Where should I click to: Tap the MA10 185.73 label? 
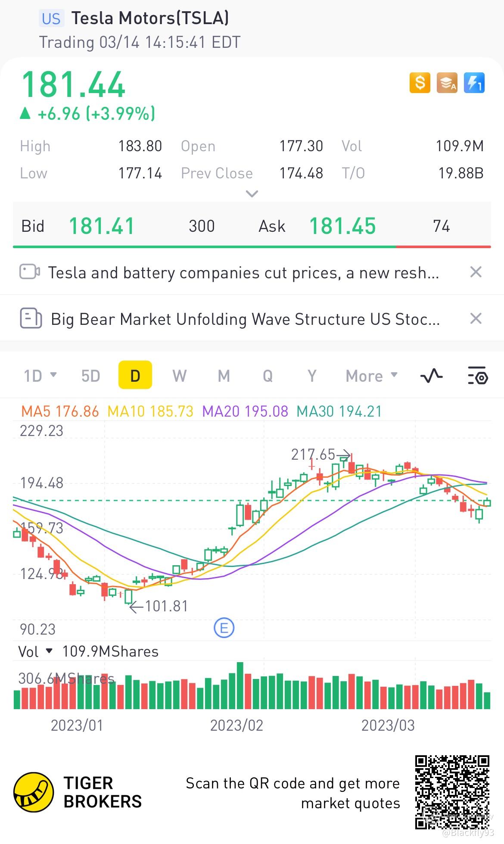pos(150,411)
